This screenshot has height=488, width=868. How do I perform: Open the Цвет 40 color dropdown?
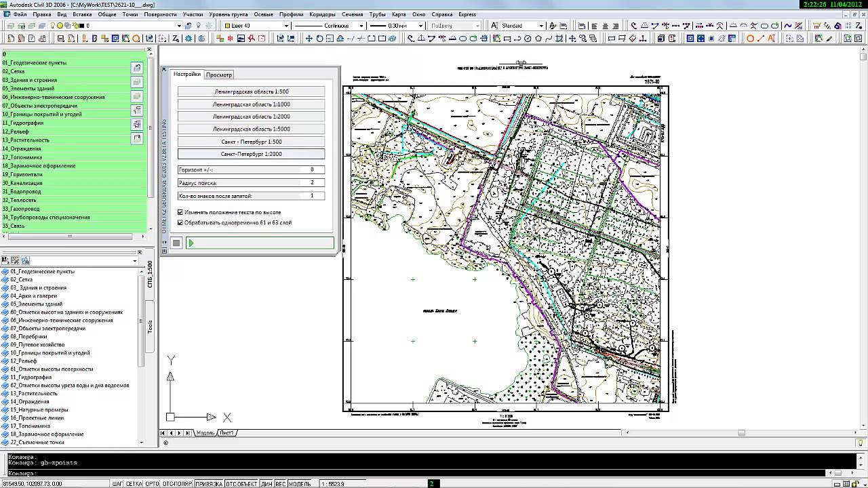coord(286,26)
